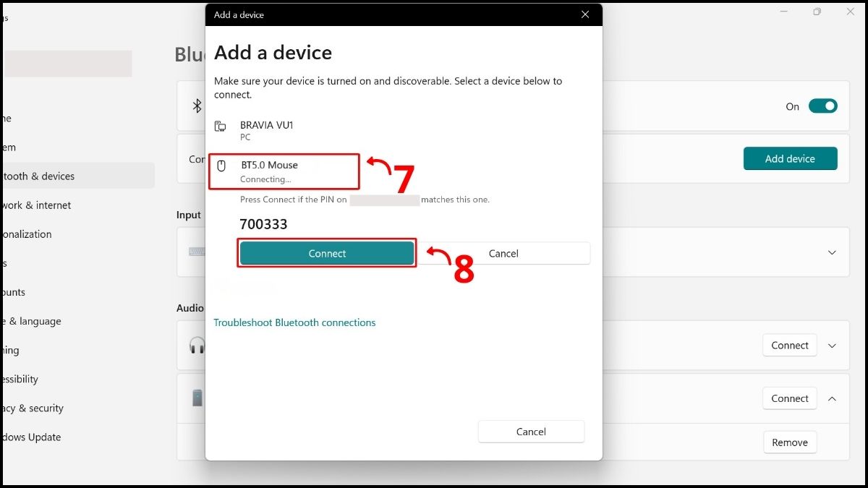The image size is (868, 488).
Task: Close the Add a device dialog
Action: [585, 14]
